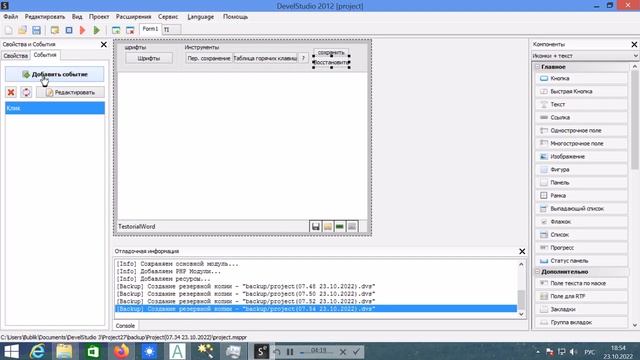Click the yellow note toolbar icon

pyautogui.click(x=55, y=30)
